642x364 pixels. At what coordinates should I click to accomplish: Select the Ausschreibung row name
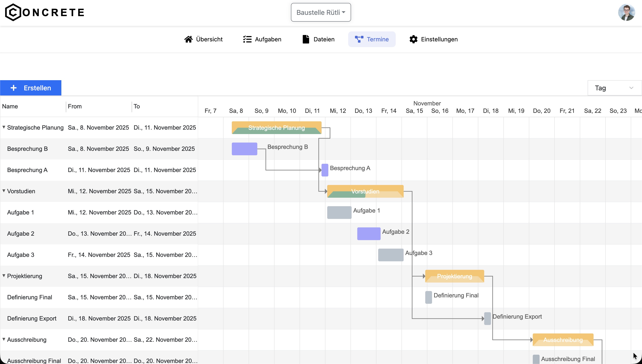pos(27,339)
